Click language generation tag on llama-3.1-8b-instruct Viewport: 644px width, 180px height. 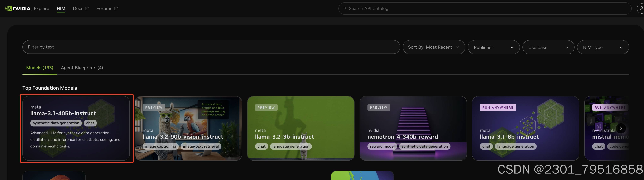coord(516,147)
